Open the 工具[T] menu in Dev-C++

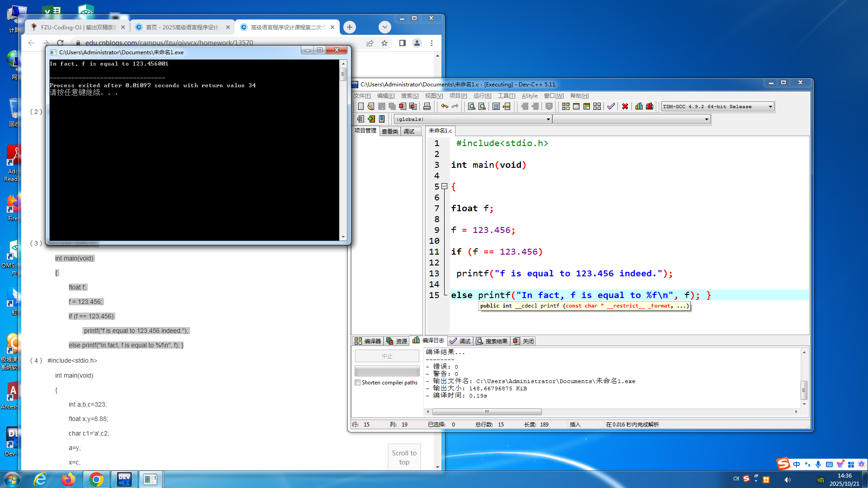(x=507, y=96)
